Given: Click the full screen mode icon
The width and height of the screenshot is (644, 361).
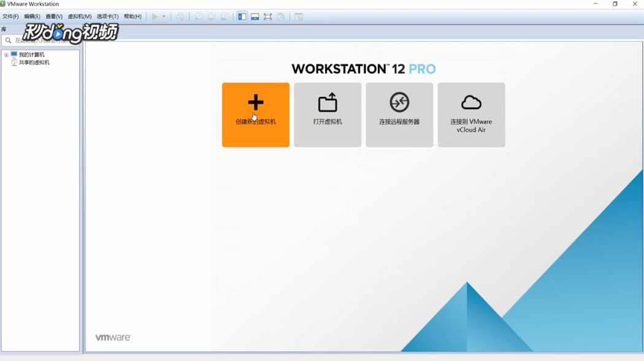Looking at the screenshot, I should point(268,17).
